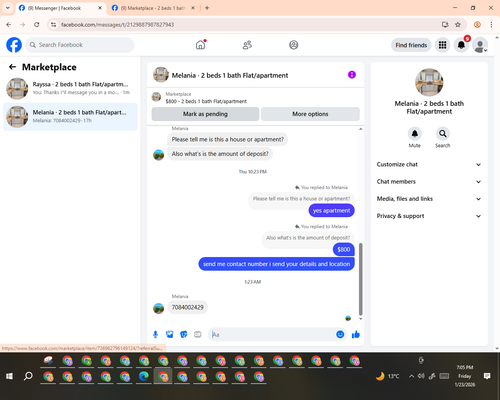The width and height of the screenshot is (500, 400).
Task: Open the Chrome profile icon
Action: [477, 25]
